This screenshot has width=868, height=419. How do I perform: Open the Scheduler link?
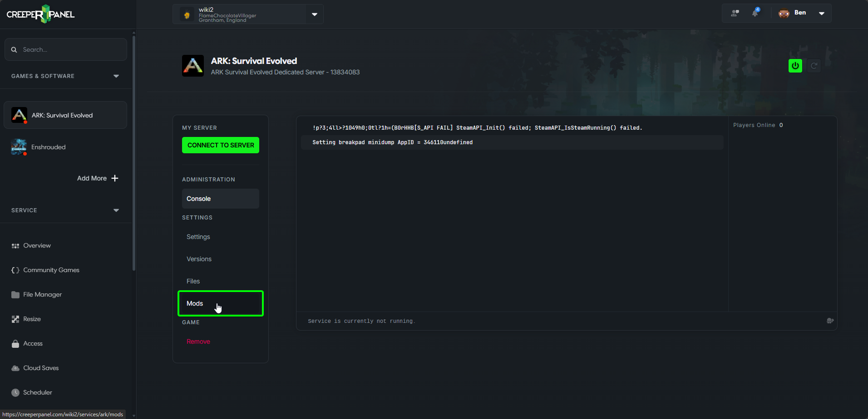click(38, 393)
